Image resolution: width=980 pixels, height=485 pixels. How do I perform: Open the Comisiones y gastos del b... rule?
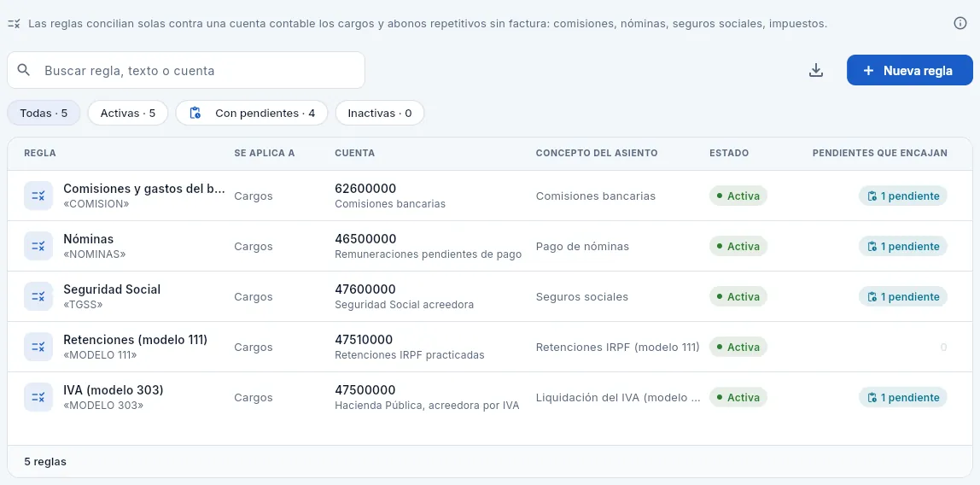tap(144, 189)
